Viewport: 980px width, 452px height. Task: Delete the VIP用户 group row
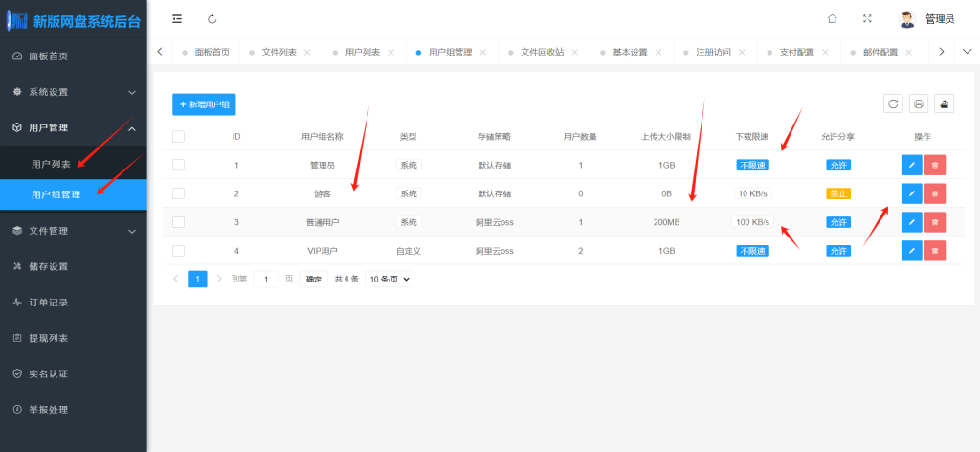[x=935, y=251]
